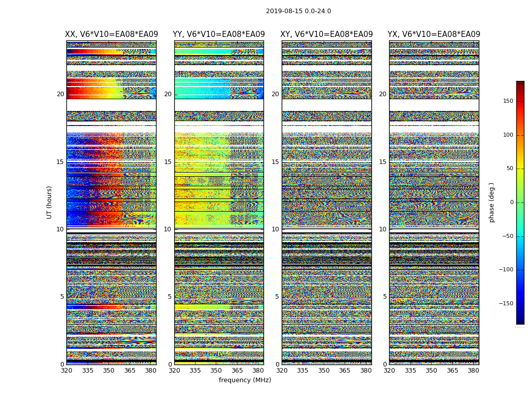Click the 365 frequency tick under YX panel

pos(452,371)
